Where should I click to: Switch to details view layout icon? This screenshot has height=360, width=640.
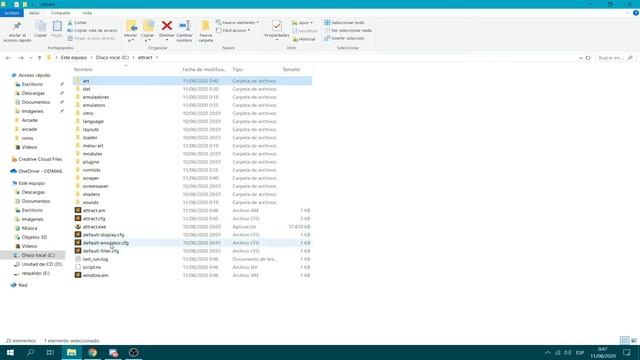[x=624, y=340]
